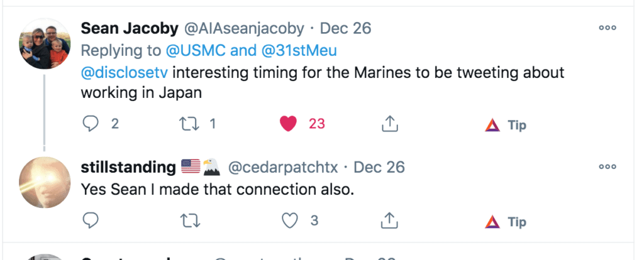
Task: View Sean Jacoby's profile picture
Action: 44,42
